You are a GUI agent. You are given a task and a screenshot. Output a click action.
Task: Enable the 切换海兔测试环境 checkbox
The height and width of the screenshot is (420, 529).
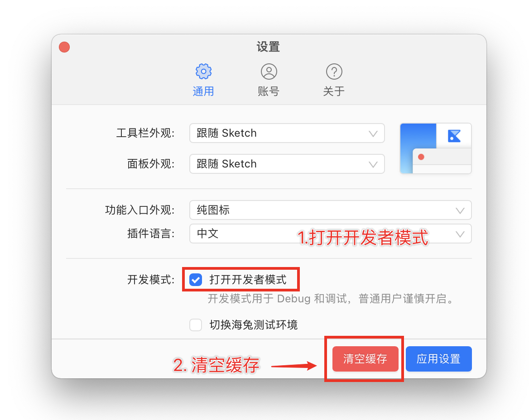click(196, 325)
